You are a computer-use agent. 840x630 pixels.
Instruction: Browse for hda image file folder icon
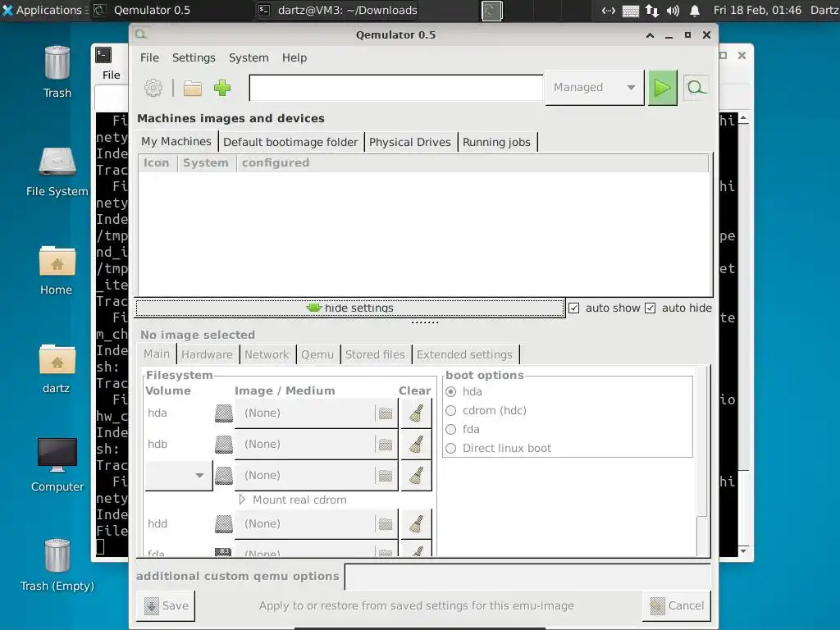[x=386, y=413]
